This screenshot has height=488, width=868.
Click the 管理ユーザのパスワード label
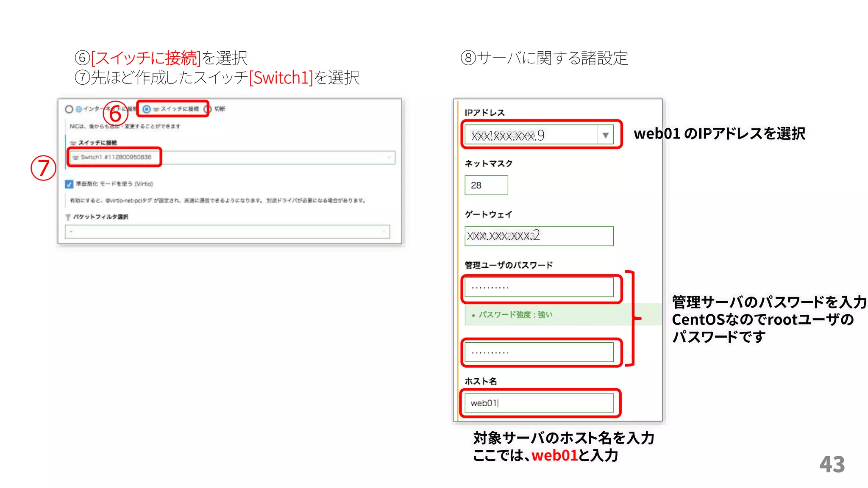(x=509, y=265)
